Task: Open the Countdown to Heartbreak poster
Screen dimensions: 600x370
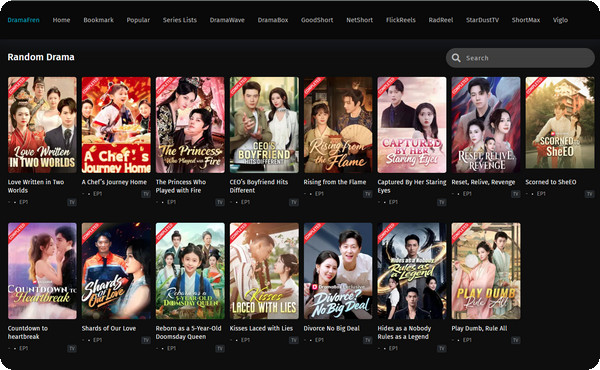Action: pos(42,271)
